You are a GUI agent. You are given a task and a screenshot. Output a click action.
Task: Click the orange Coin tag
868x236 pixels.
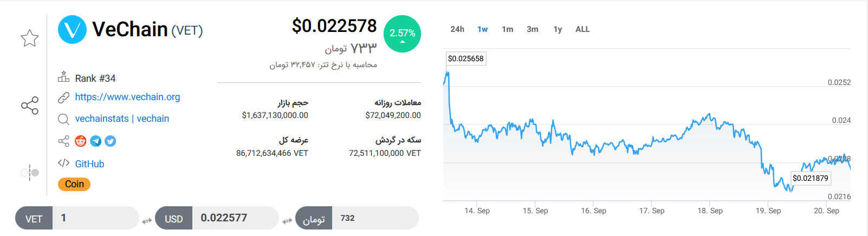click(74, 184)
